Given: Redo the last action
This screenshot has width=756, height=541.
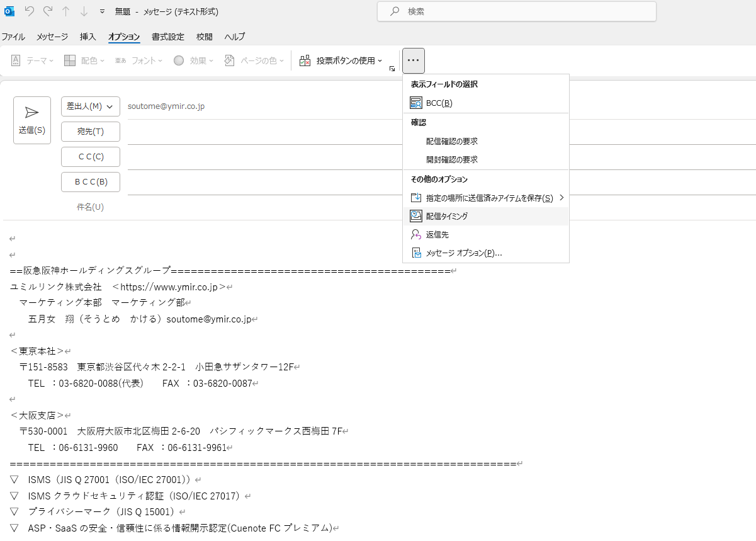Looking at the screenshot, I should (48, 11).
